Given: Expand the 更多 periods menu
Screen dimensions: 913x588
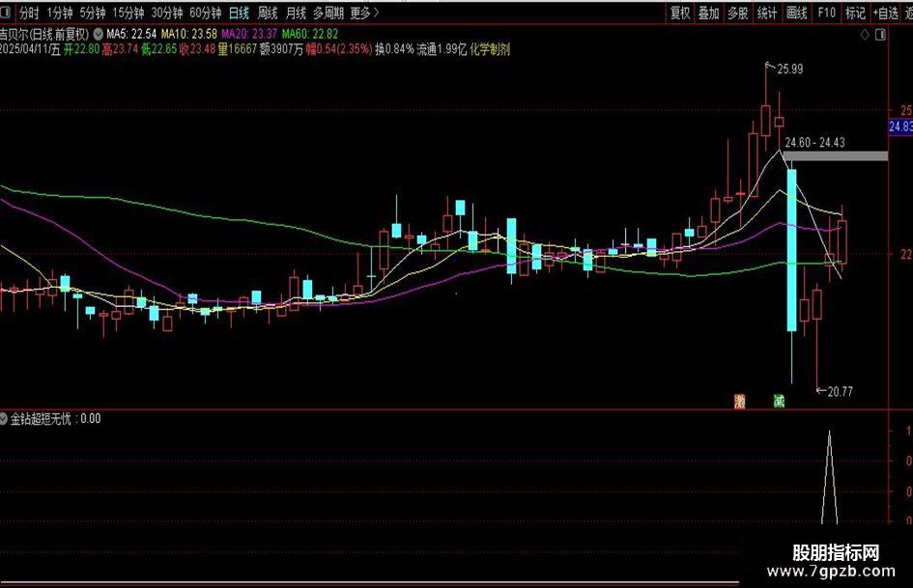Looking at the screenshot, I should point(364,13).
